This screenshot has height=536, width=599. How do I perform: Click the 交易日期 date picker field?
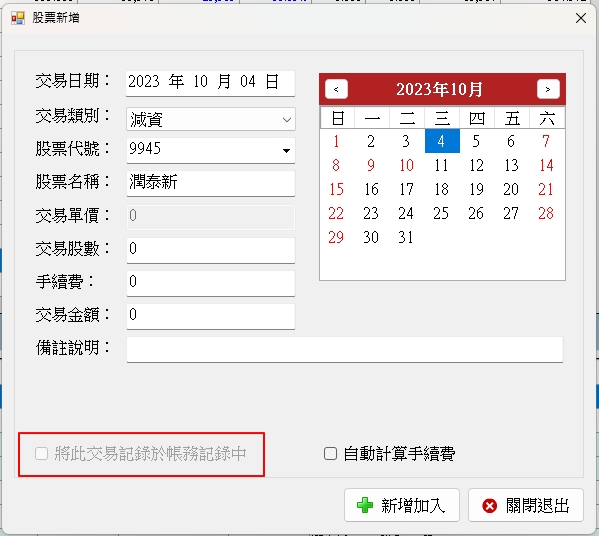(210, 83)
